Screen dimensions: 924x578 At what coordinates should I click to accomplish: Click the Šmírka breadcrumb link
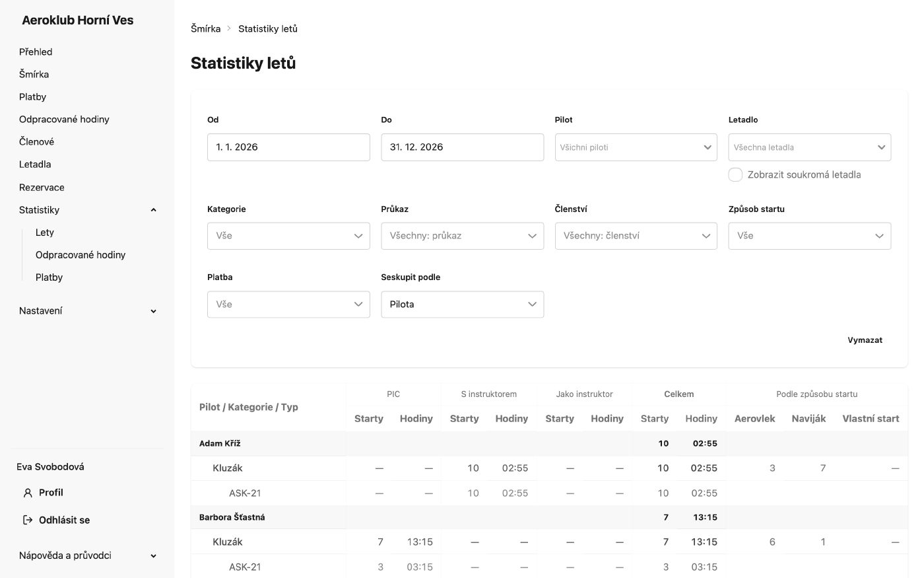(x=206, y=28)
